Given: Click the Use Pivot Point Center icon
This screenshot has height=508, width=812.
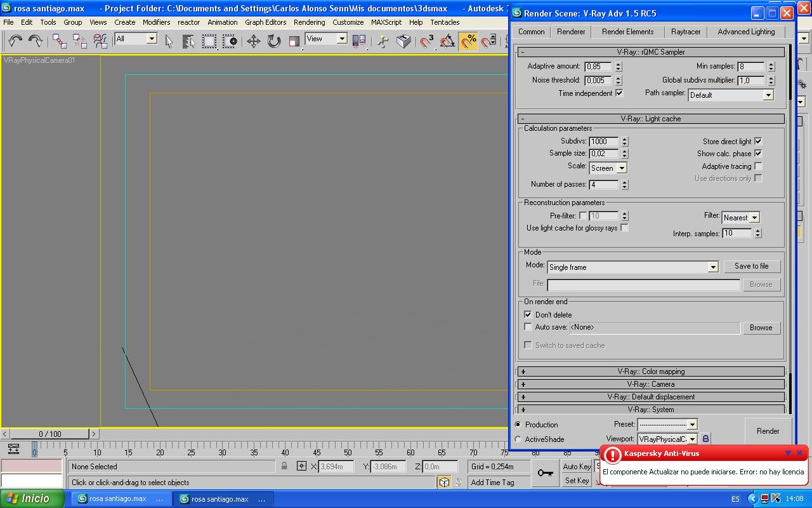Looking at the screenshot, I should pyautogui.click(x=360, y=41).
